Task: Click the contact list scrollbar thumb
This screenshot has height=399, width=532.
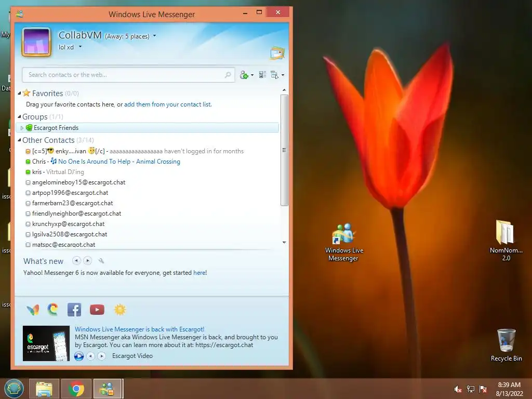Action: pyautogui.click(x=284, y=150)
